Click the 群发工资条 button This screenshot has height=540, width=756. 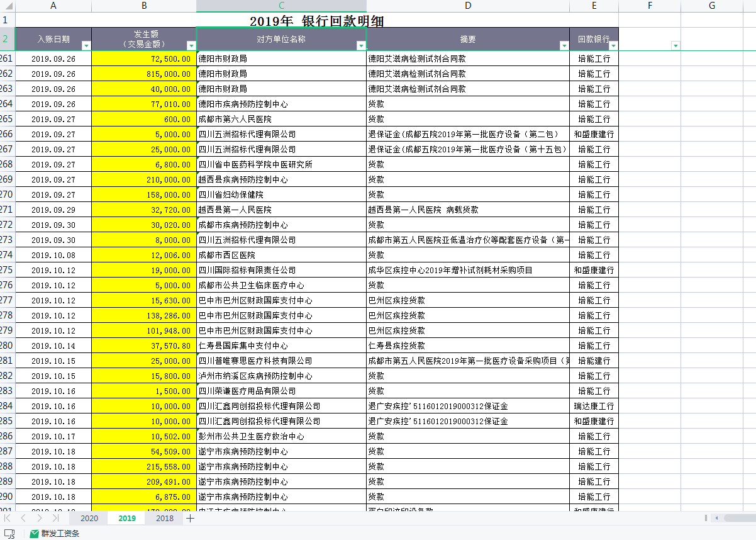[60, 534]
